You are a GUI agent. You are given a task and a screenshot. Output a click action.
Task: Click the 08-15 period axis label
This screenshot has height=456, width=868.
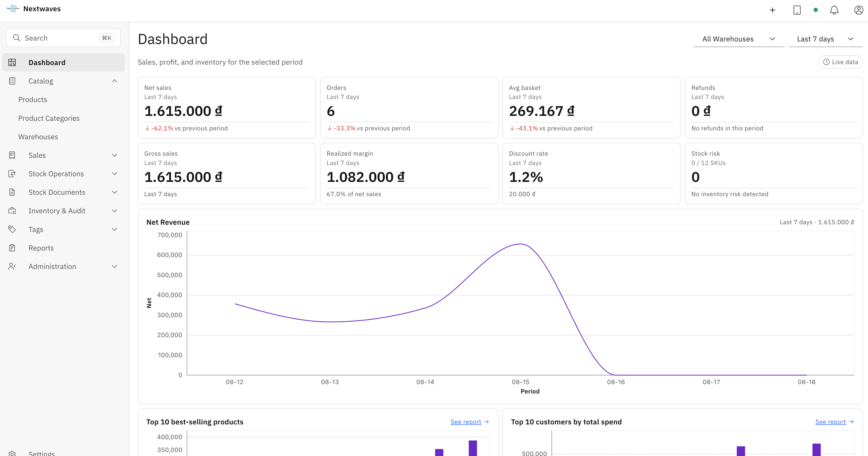pos(521,382)
